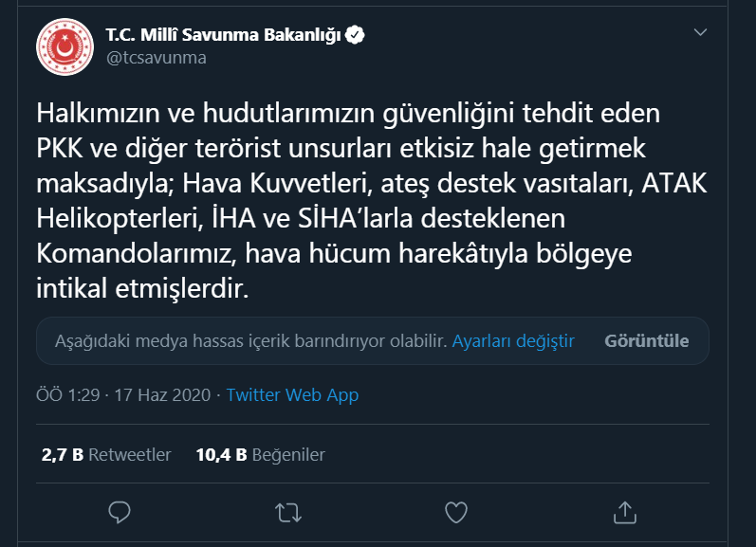The width and height of the screenshot is (756, 547).
Task: Click the sensitive media warning message
Action: click(x=251, y=340)
